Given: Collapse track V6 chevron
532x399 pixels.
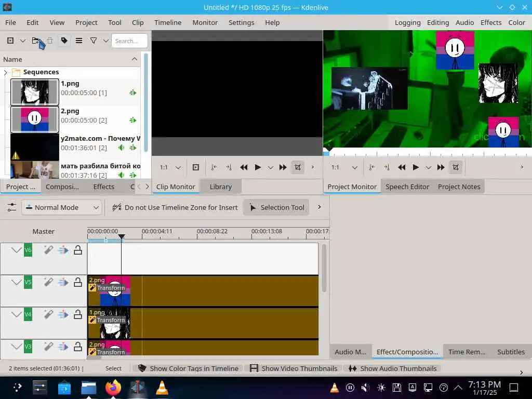Looking at the screenshot, I should (16, 250).
